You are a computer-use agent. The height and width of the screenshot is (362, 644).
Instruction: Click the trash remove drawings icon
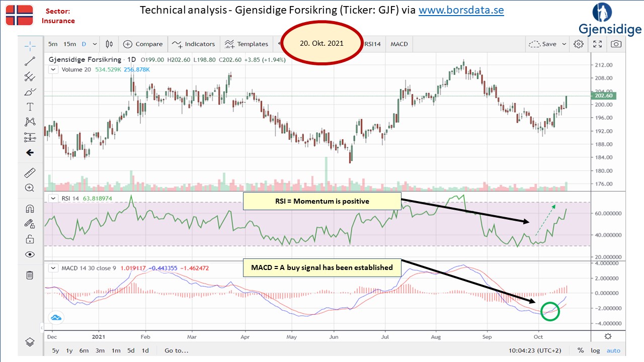click(x=30, y=275)
